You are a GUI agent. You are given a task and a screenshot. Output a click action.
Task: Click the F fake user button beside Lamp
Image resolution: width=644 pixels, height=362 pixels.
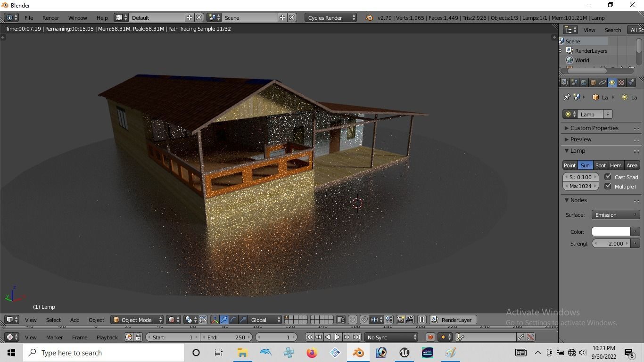pyautogui.click(x=608, y=115)
